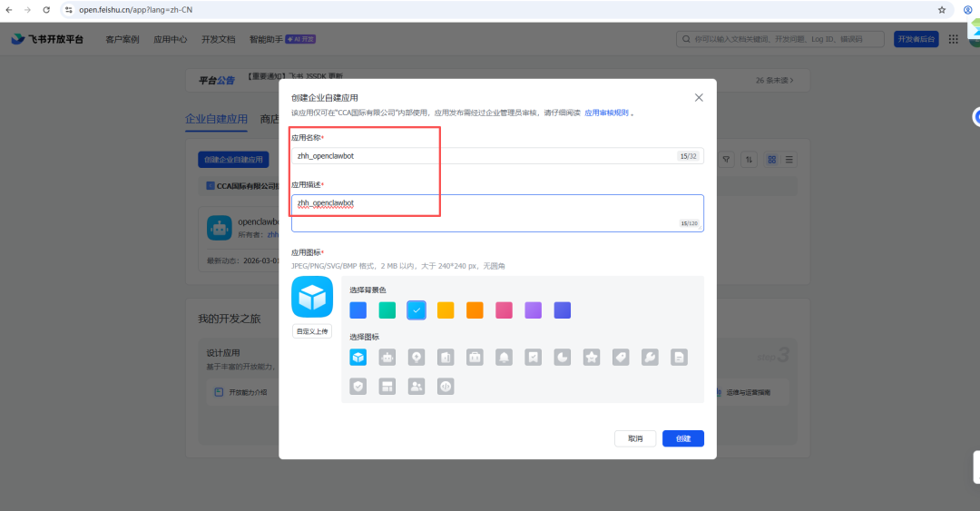The image size is (980, 511).
Task: Select the wrench icon option
Action: pos(650,357)
